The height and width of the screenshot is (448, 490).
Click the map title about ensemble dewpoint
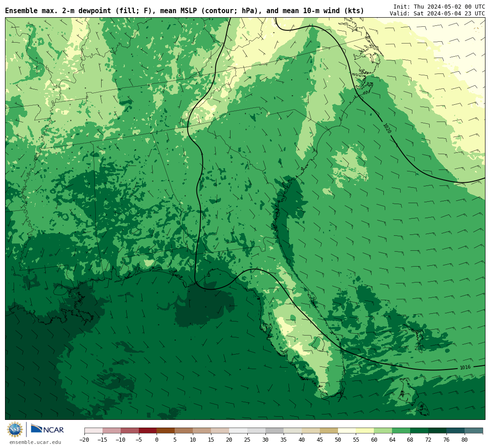[184, 10]
